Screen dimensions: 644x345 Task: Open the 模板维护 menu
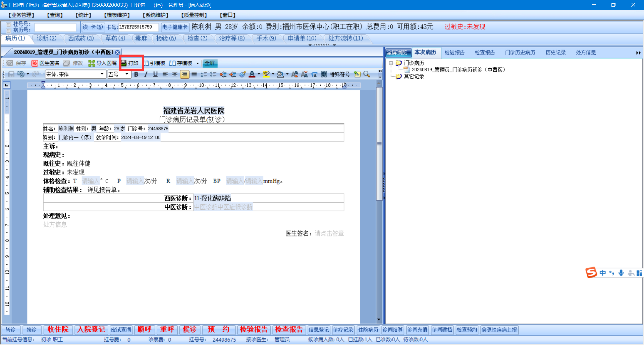117,15
